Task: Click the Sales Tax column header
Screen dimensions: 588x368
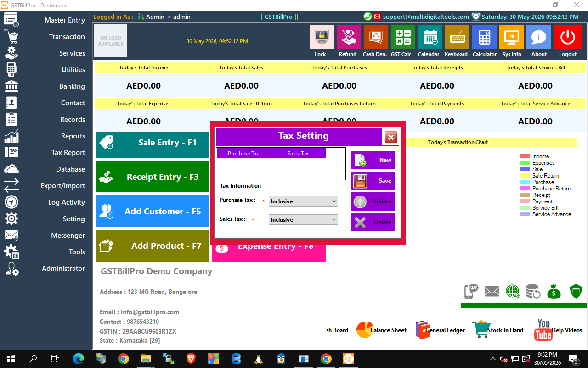Action: point(303,153)
